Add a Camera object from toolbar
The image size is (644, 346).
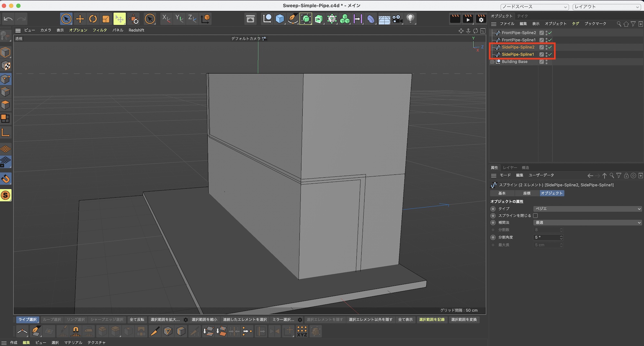pos(397,19)
